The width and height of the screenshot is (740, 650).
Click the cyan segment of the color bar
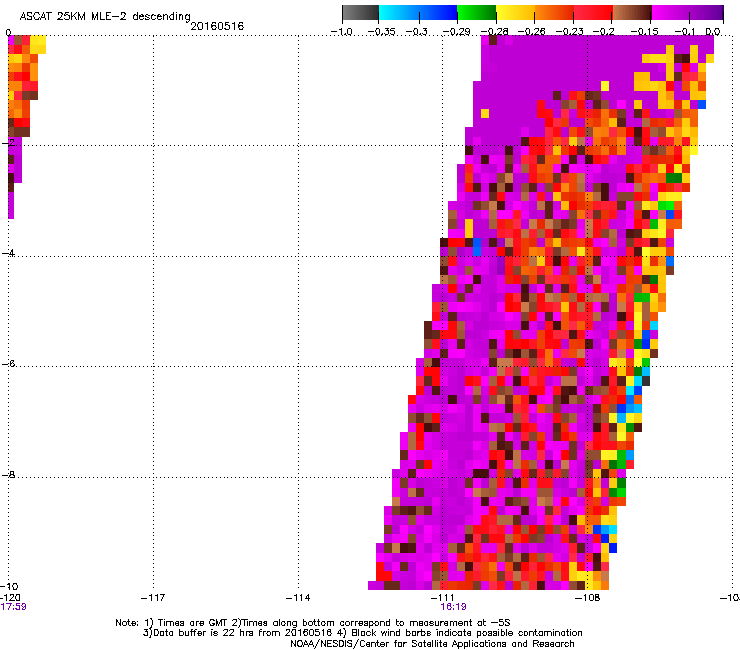point(398,12)
